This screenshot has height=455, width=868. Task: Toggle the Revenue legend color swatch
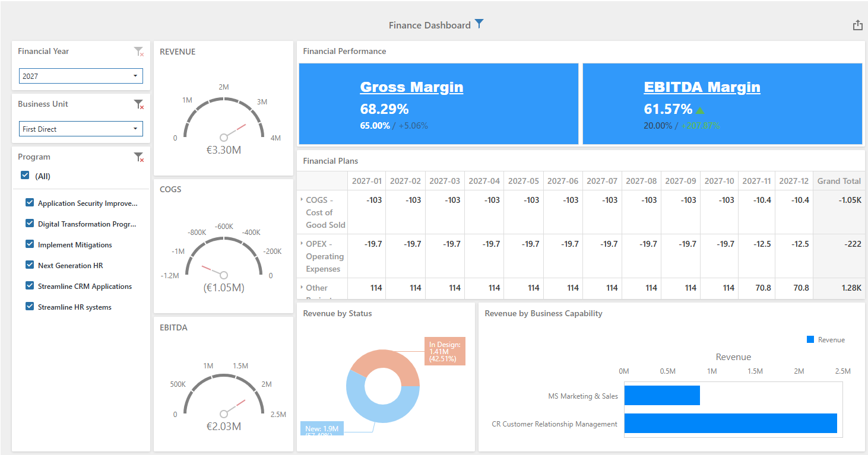[810, 339]
